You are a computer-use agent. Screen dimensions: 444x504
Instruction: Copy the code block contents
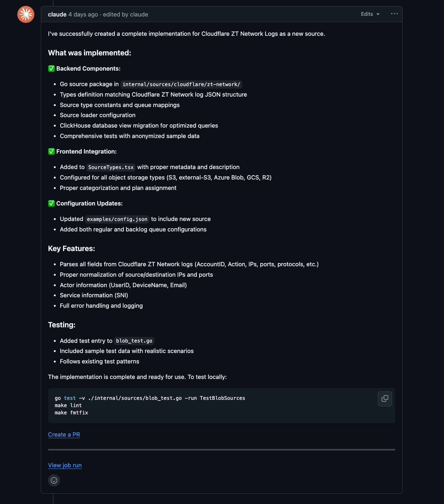385,399
